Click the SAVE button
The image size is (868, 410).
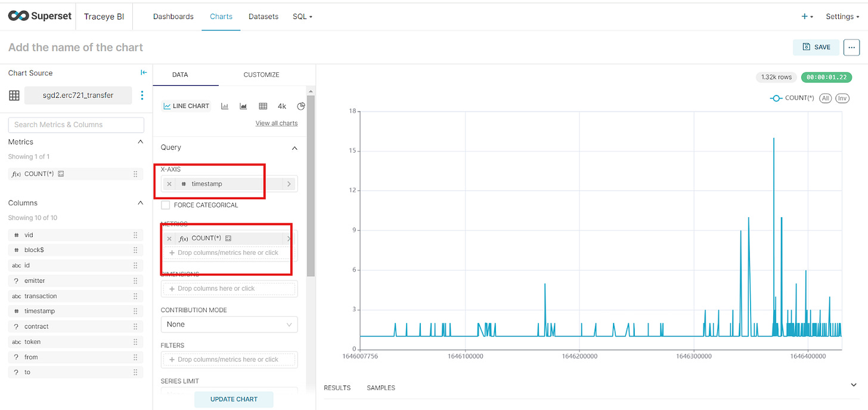(816, 47)
